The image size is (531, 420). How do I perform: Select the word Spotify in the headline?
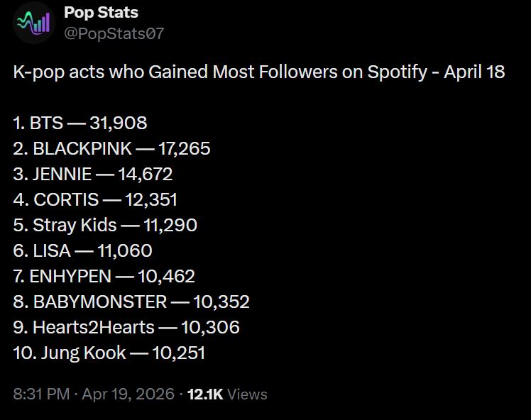coord(398,72)
